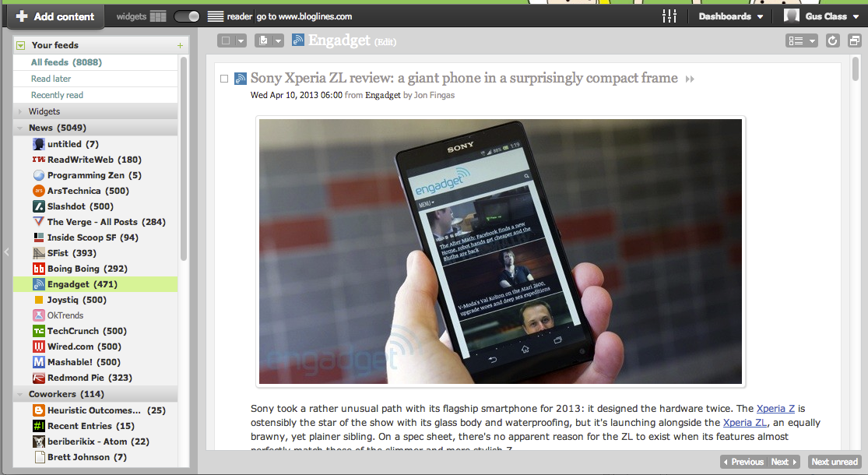Check the Sony Xperia ZL article checkbox
The width and height of the screenshot is (868, 475).
224,79
